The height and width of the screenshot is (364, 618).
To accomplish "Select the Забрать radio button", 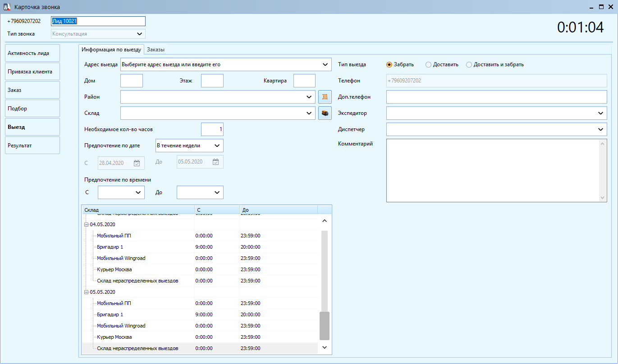I will click(389, 64).
